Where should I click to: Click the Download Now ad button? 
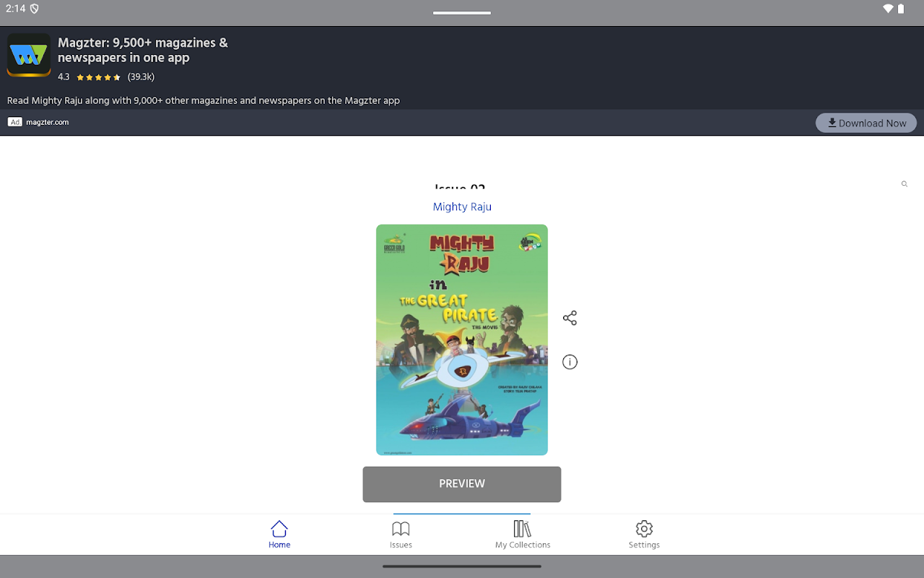tap(866, 123)
